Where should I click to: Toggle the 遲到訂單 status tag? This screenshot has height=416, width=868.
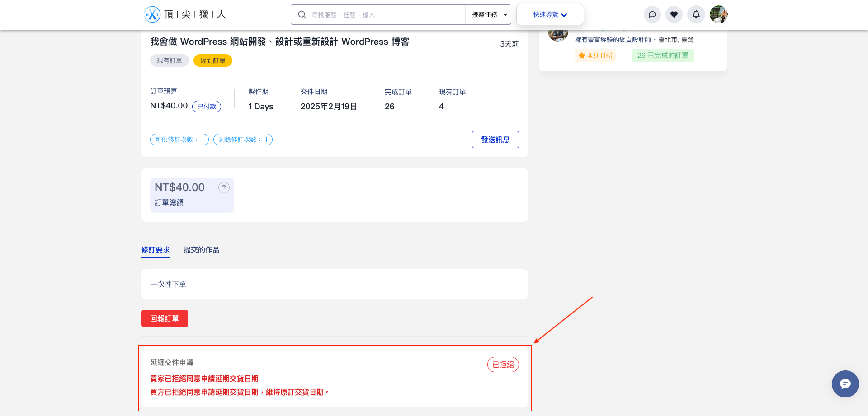tap(212, 60)
